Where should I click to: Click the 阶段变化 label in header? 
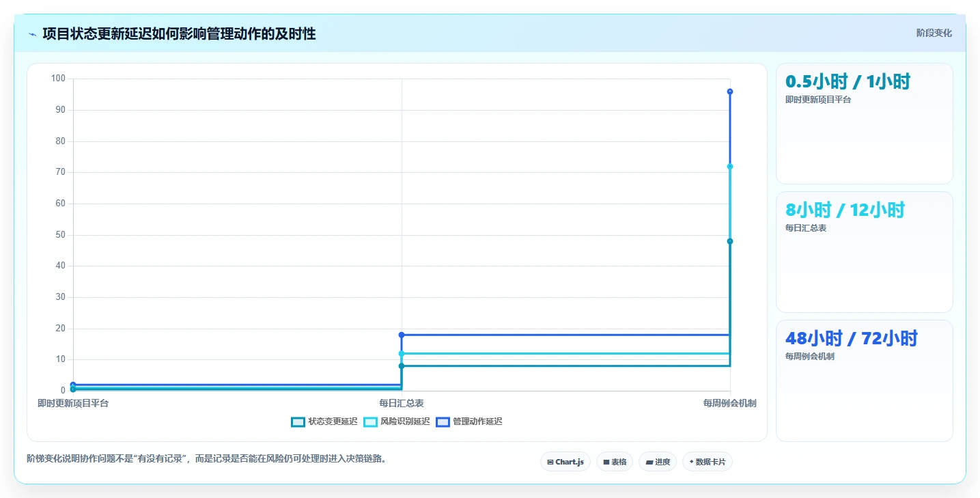(x=934, y=33)
